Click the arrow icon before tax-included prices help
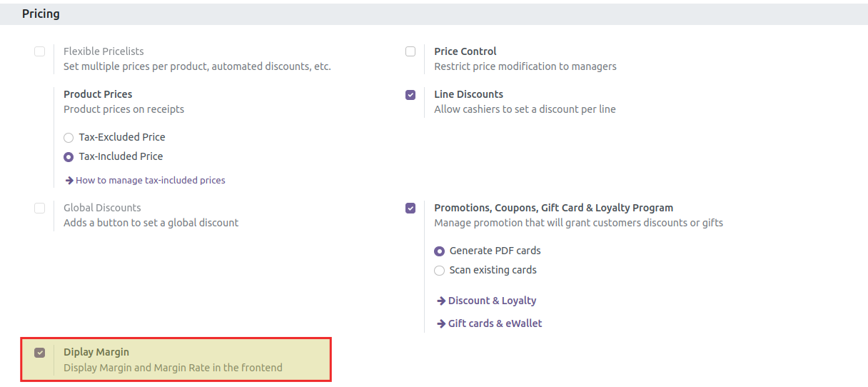The height and width of the screenshot is (387, 868). pyautogui.click(x=69, y=181)
